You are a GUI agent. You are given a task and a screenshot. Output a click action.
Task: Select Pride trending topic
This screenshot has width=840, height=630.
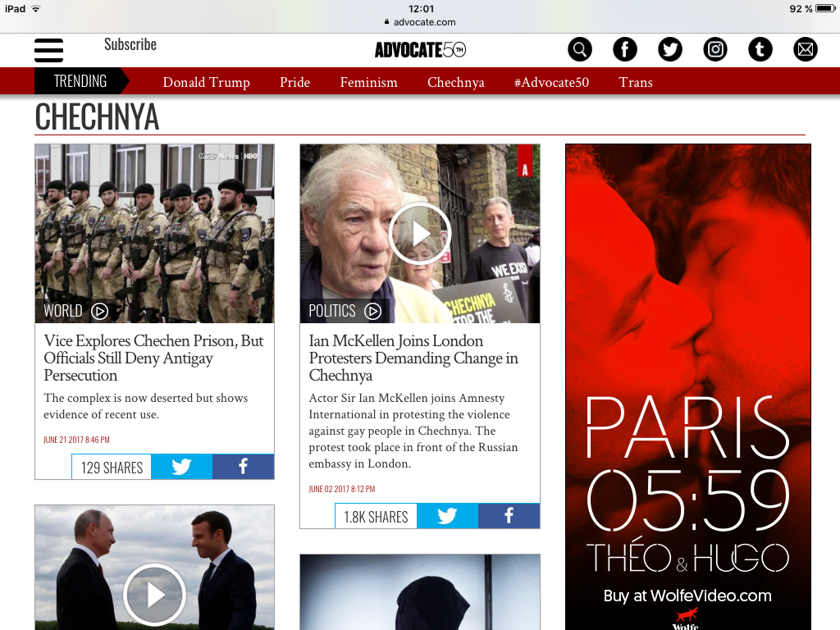click(294, 82)
